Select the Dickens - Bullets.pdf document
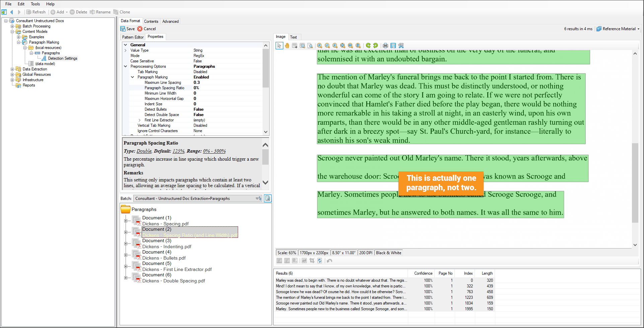644x328 pixels. click(x=164, y=258)
